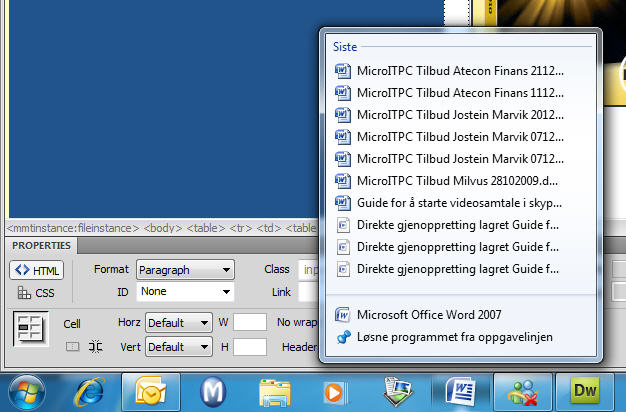
Task: Open the picture viewer taskbar icon
Action: click(x=398, y=392)
